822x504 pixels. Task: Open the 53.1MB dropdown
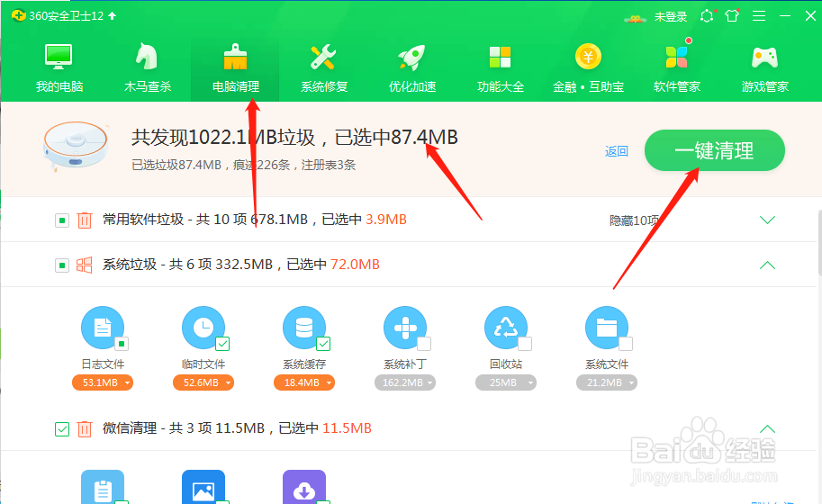(103, 383)
